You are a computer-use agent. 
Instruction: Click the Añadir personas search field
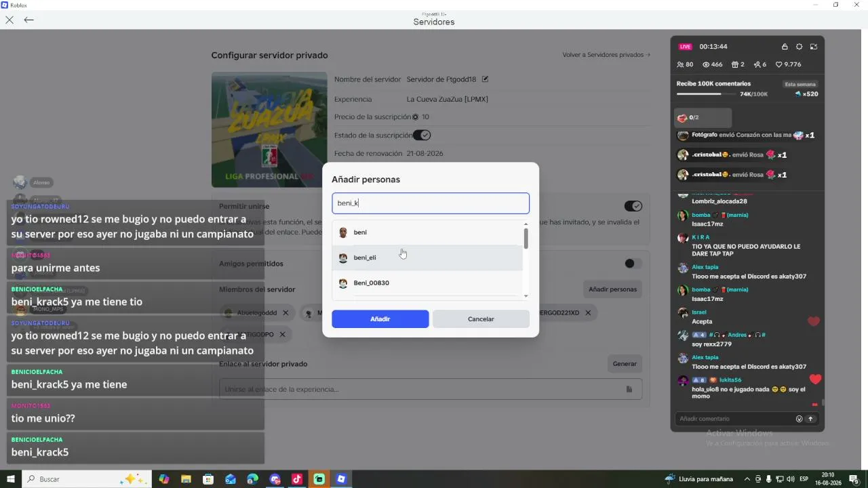click(x=431, y=203)
